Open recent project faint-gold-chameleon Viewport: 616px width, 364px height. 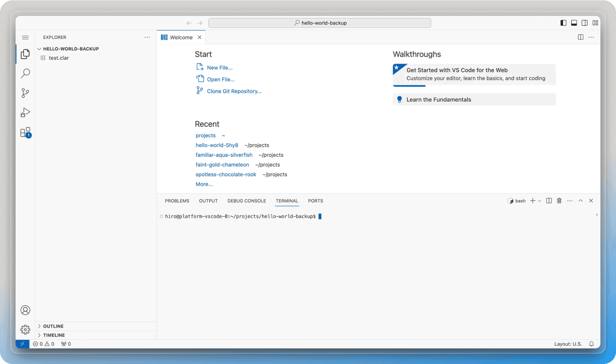coord(222,165)
